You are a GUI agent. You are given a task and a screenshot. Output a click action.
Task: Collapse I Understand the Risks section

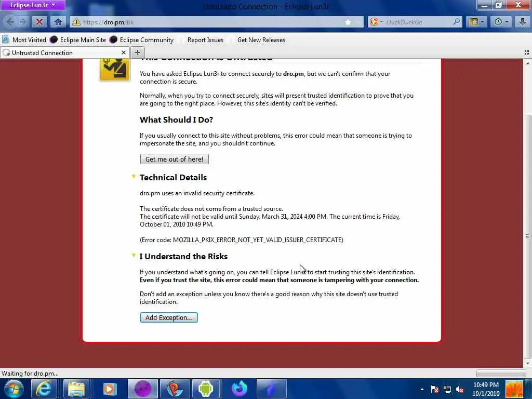134,256
